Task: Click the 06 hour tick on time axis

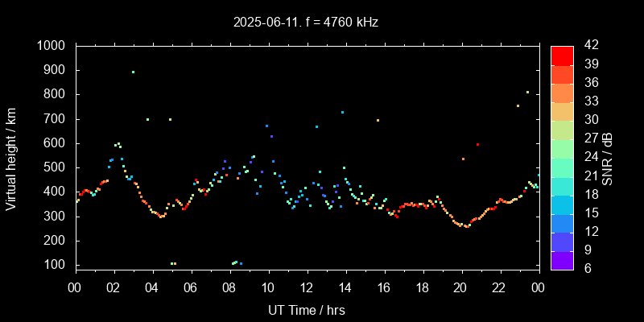Action: pyautogui.click(x=191, y=287)
